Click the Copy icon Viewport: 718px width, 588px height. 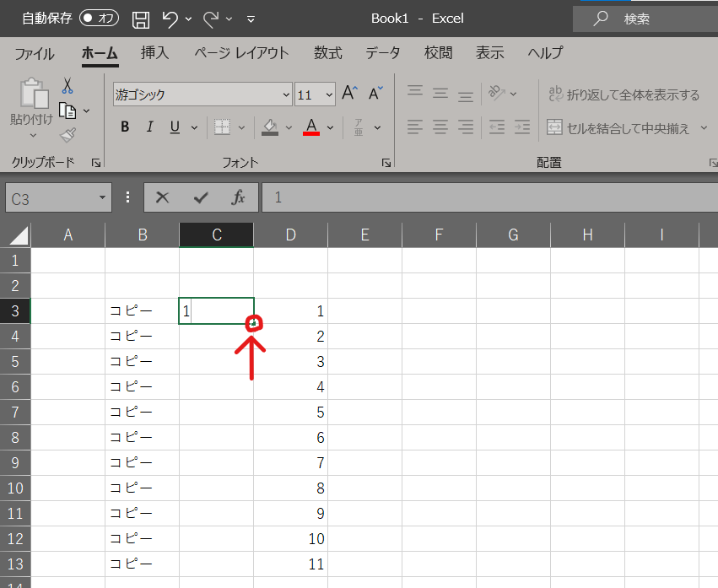(67, 111)
